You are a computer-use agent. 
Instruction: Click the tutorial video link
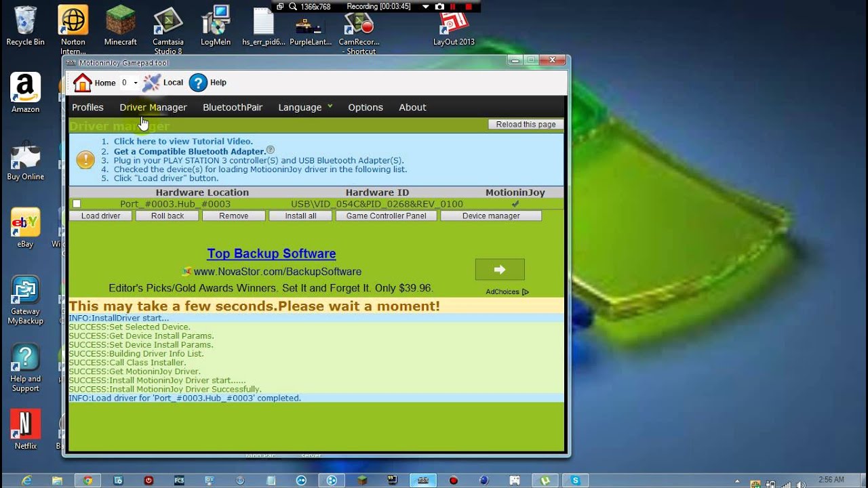pos(183,141)
